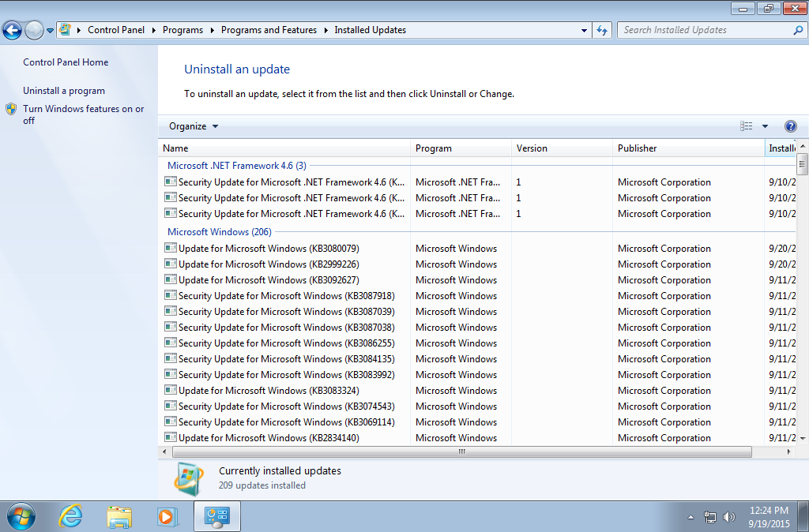Screen dimensions: 809x532
Task: Select update KB2999226 row icon
Action: tap(171, 264)
